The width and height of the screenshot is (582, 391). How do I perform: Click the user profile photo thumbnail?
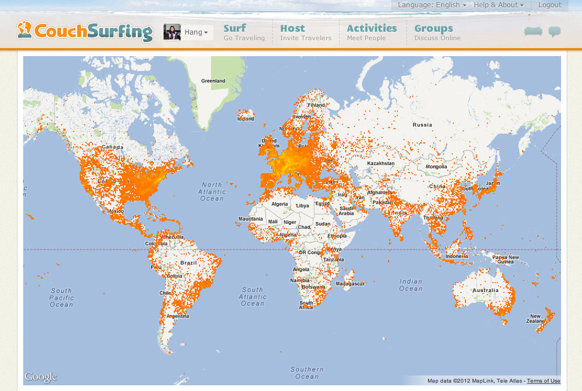tap(172, 32)
